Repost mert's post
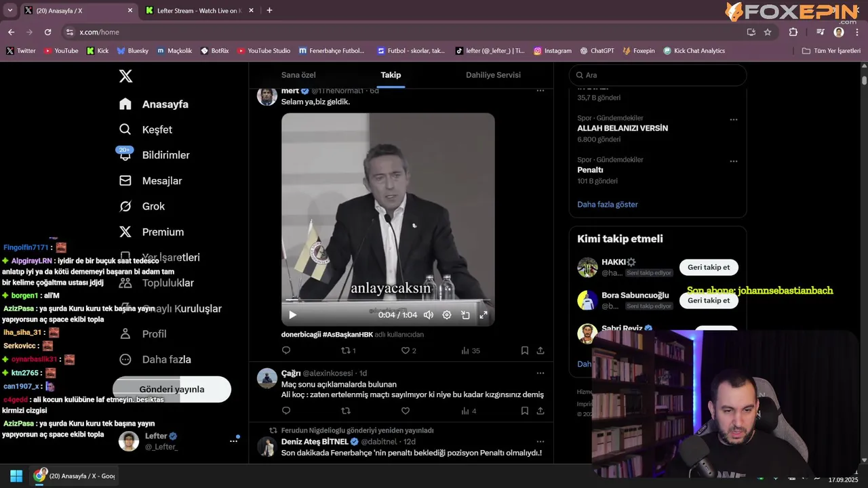868x488 pixels. click(x=348, y=350)
